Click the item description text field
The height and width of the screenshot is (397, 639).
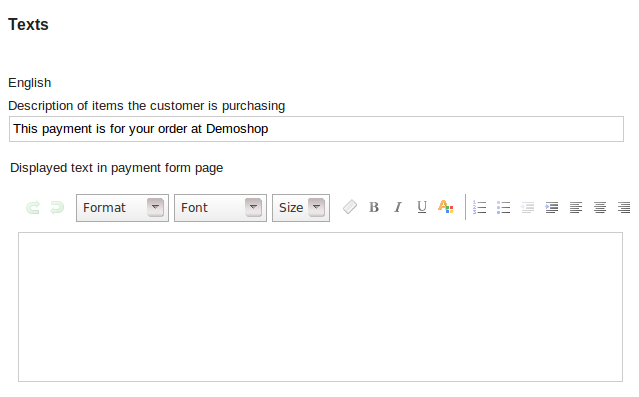[316, 129]
